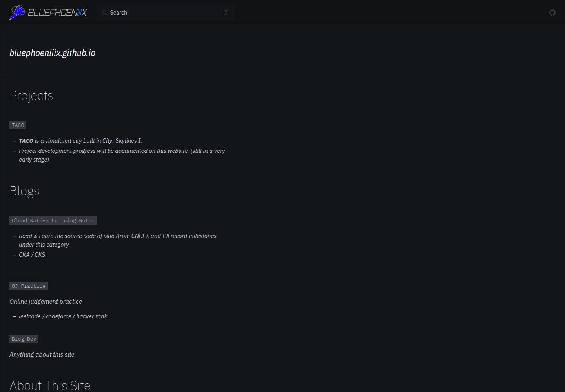565x392 pixels.
Task: Click the bluephoeniiix.github.io title
Action: click(x=53, y=53)
